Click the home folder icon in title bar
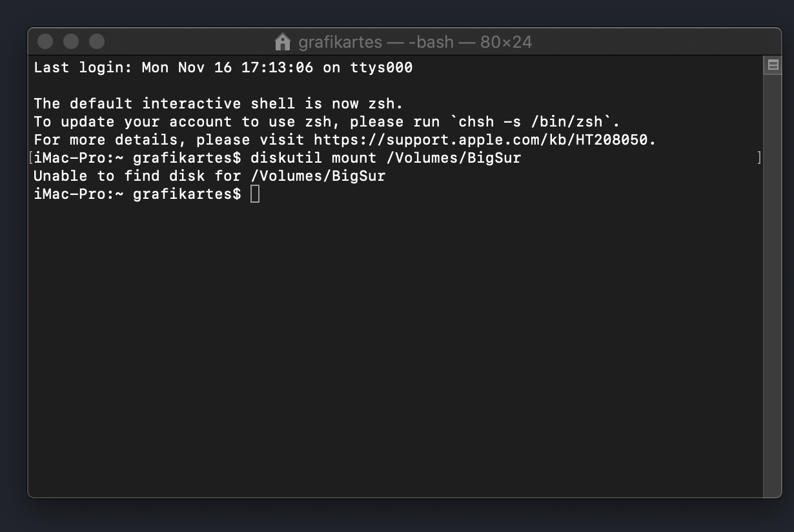 tap(282, 42)
